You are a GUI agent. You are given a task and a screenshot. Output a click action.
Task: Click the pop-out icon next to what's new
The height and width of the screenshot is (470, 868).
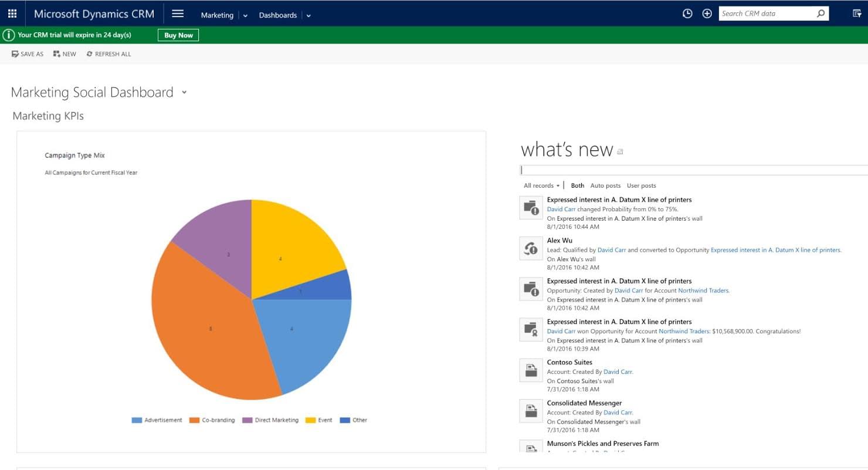(620, 151)
